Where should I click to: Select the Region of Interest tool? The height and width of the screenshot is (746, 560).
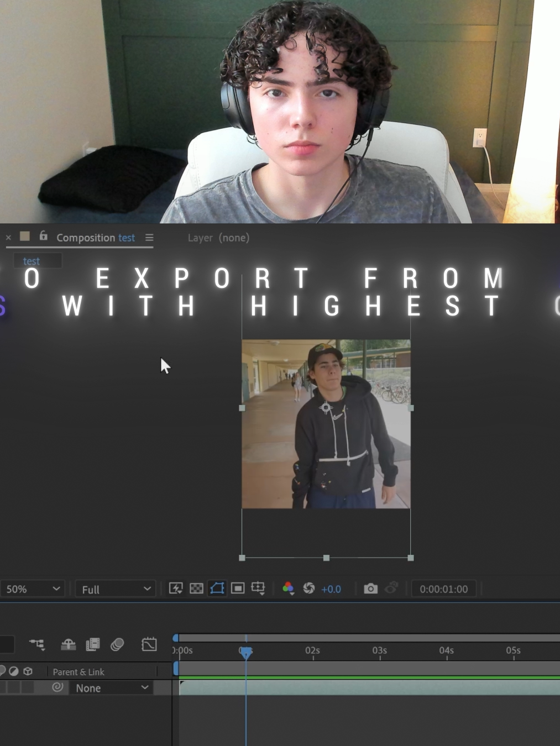[x=237, y=589]
